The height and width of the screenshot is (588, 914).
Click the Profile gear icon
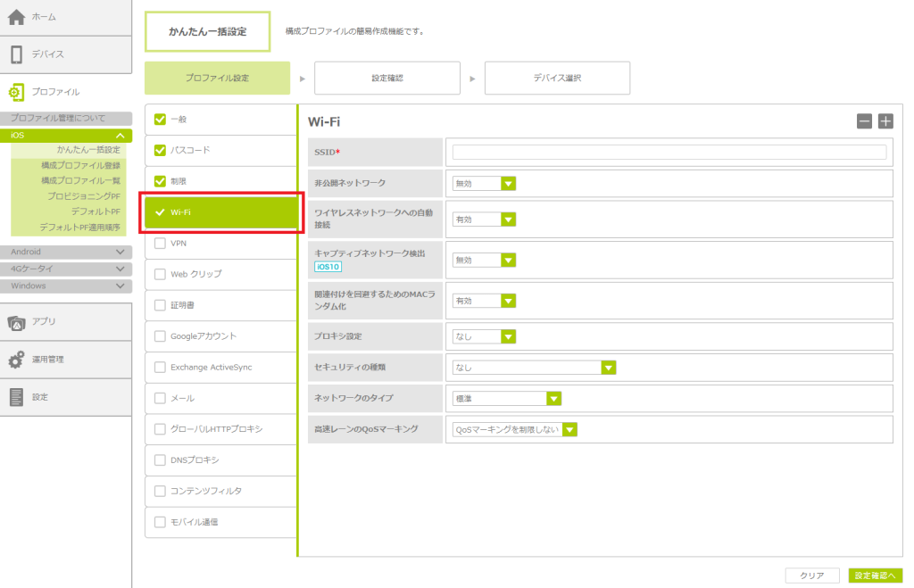tap(16, 92)
